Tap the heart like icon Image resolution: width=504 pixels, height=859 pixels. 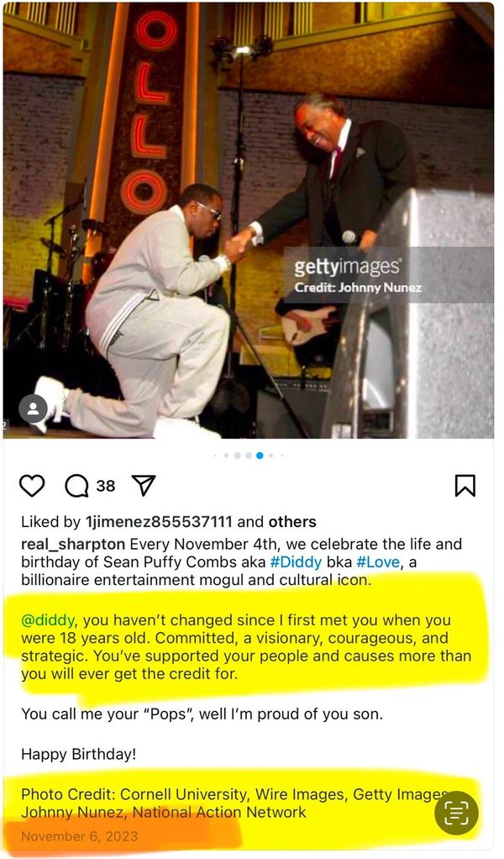point(32,485)
